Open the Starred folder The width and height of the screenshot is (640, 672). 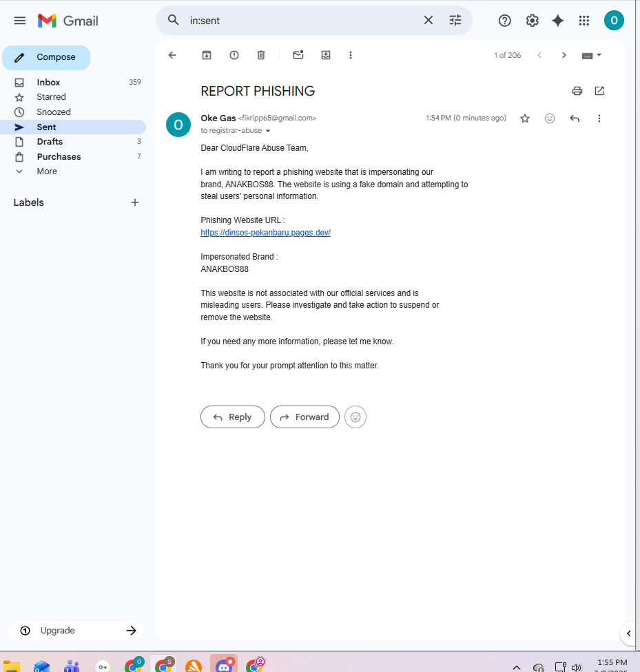(x=73, y=97)
